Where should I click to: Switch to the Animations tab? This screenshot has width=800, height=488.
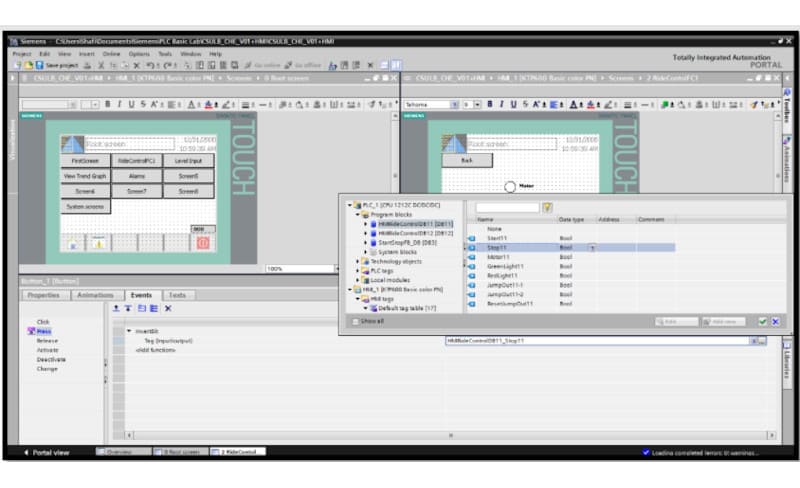tap(95, 295)
